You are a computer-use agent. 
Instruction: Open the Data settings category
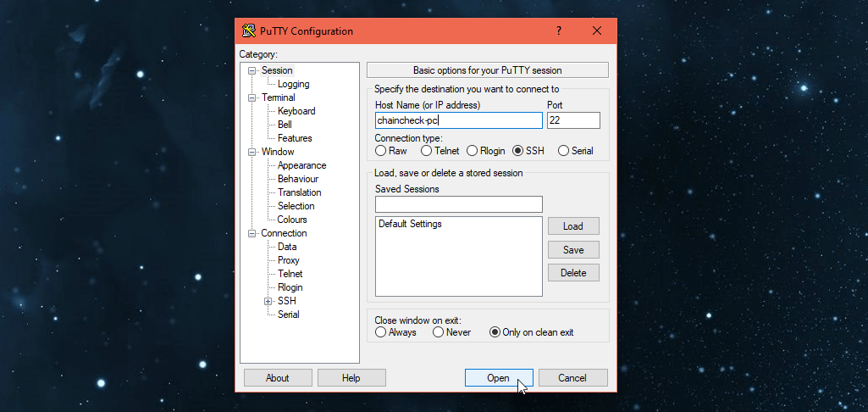pos(287,247)
